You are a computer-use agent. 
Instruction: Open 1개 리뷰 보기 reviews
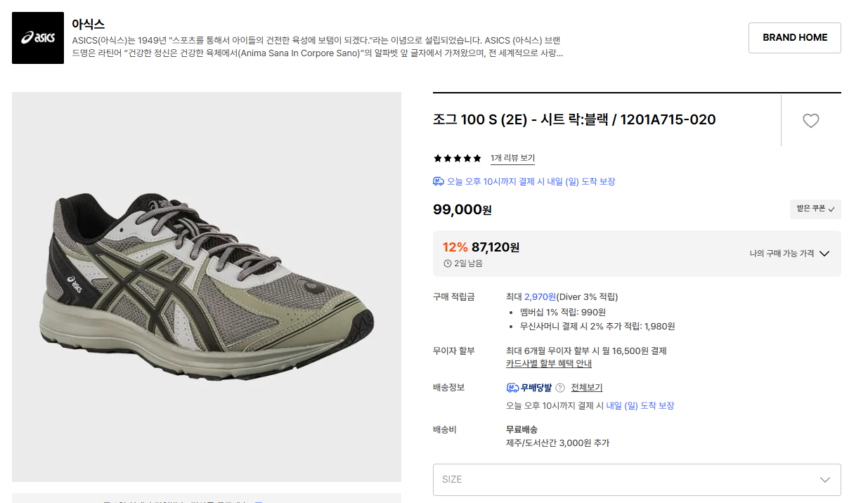[x=512, y=158]
